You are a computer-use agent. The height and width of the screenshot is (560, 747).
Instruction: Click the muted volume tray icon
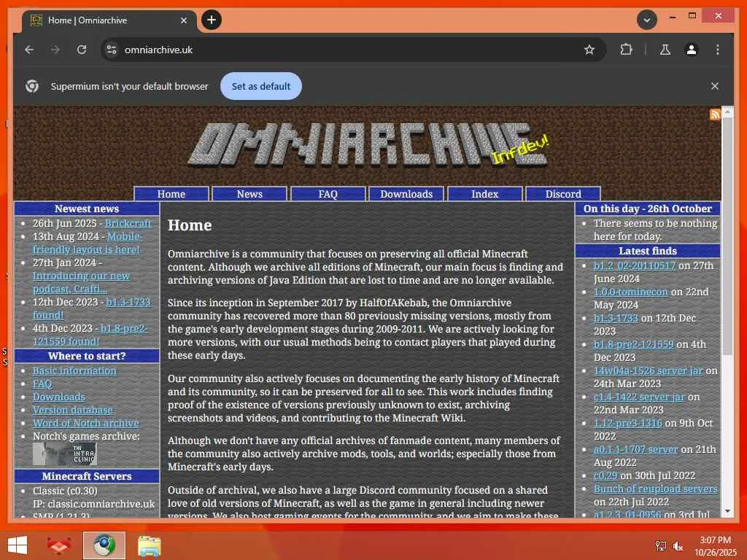click(678, 546)
